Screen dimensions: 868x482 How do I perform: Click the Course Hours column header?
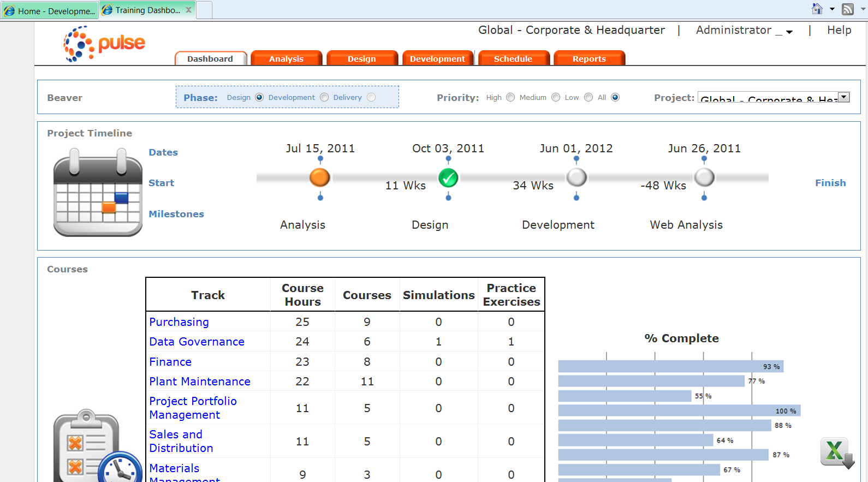pos(302,295)
